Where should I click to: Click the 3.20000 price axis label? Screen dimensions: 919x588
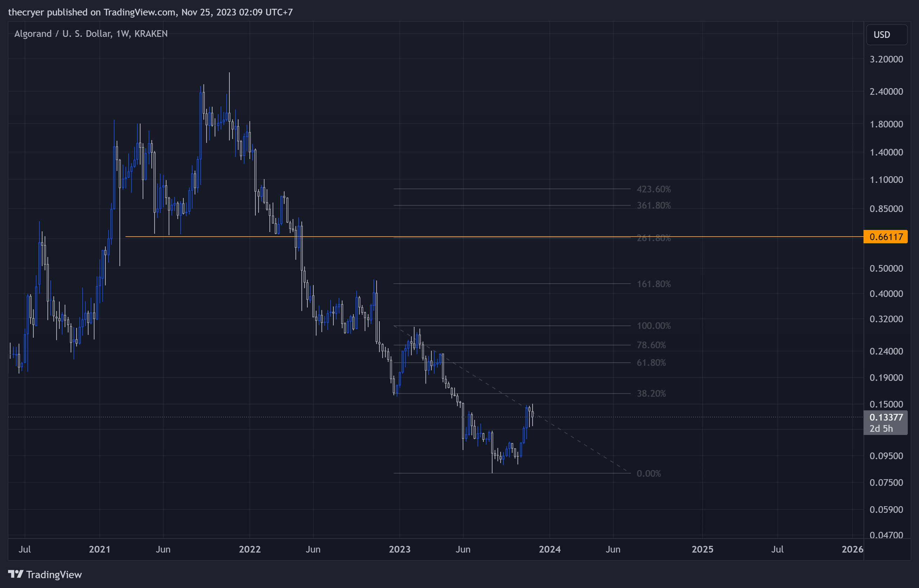coord(886,59)
